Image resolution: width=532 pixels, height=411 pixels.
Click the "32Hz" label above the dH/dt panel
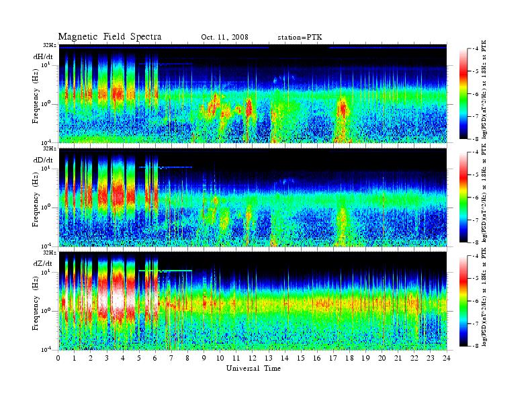(50, 45)
